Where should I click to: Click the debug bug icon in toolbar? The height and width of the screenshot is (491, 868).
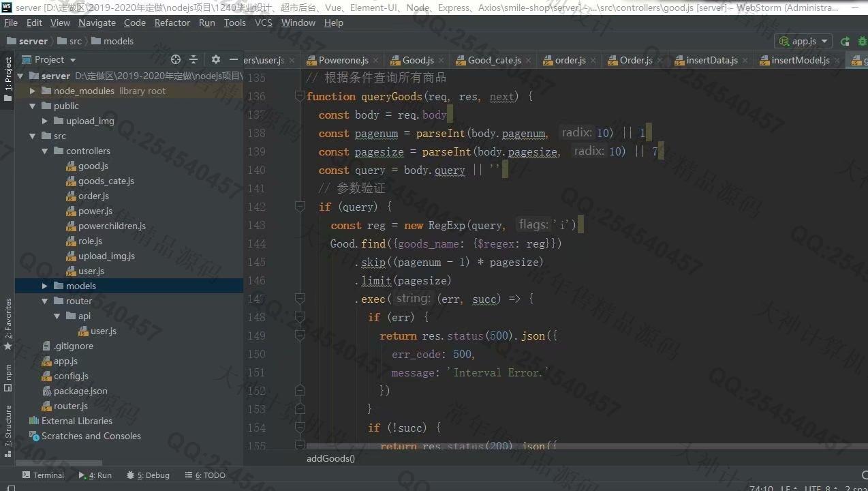tap(861, 41)
